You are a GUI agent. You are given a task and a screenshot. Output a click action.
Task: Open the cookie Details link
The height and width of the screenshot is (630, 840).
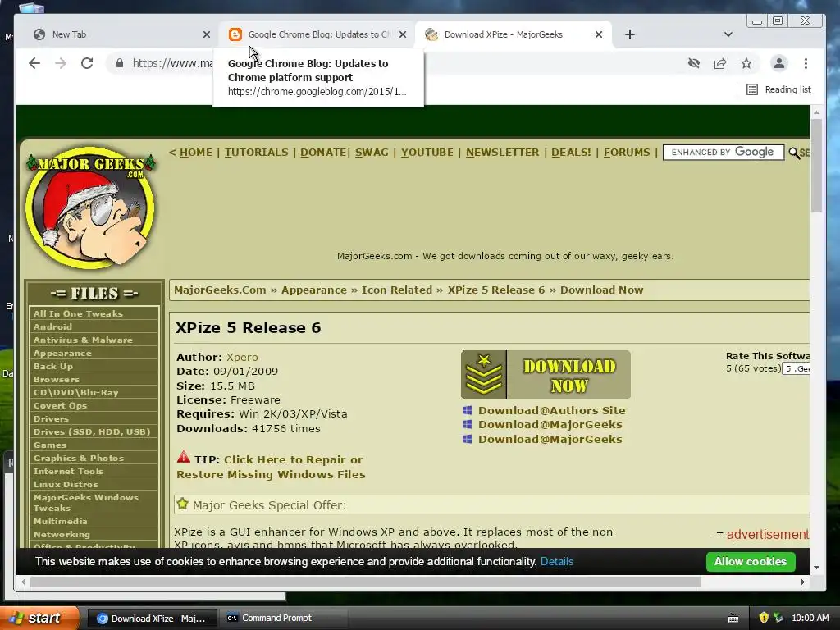557,561
